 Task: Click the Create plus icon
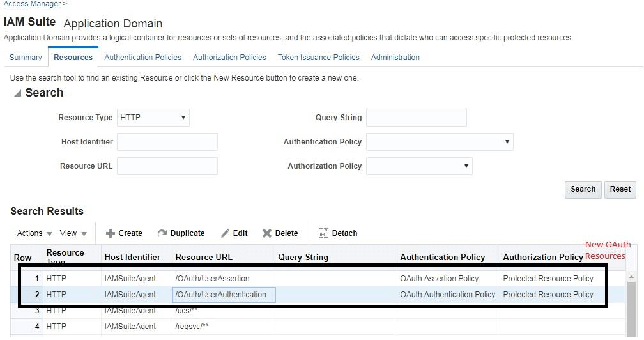(110, 233)
